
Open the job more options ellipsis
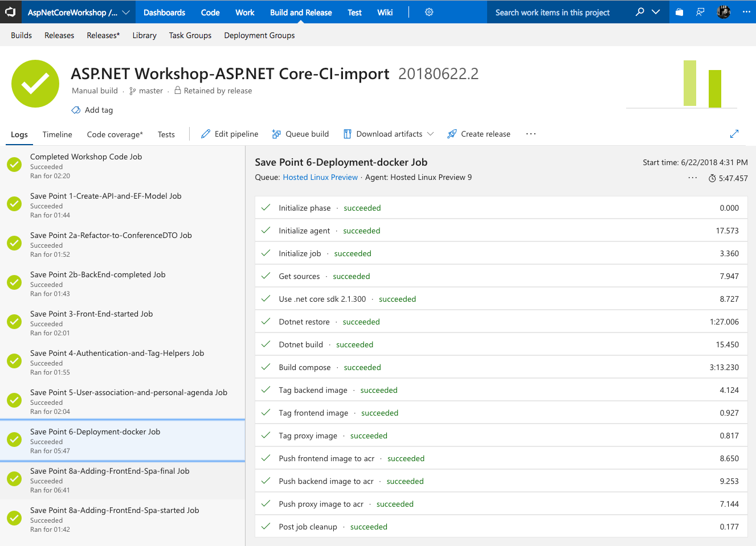[693, 178]
